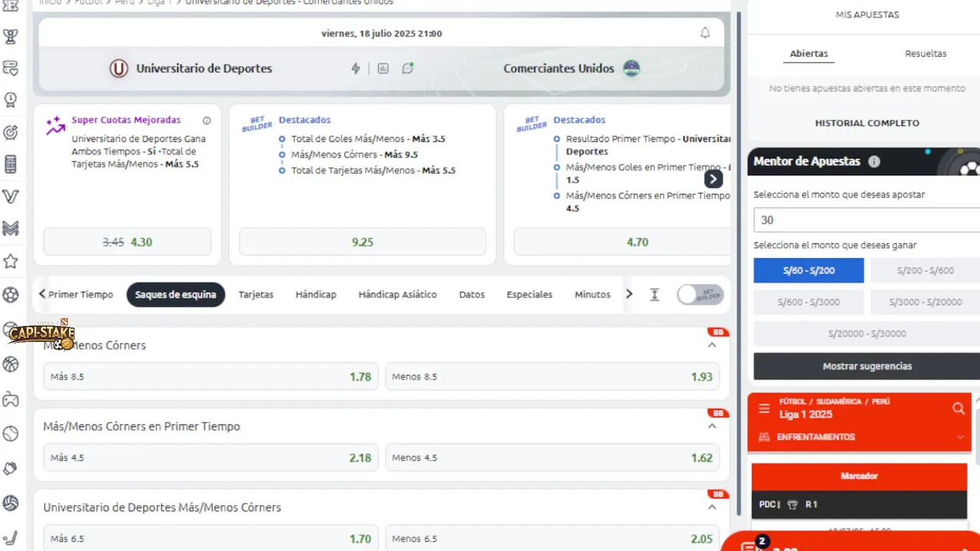Switch to Minutos tab
The height and width of the screenshot is (551, 980).
coord(593,295)
